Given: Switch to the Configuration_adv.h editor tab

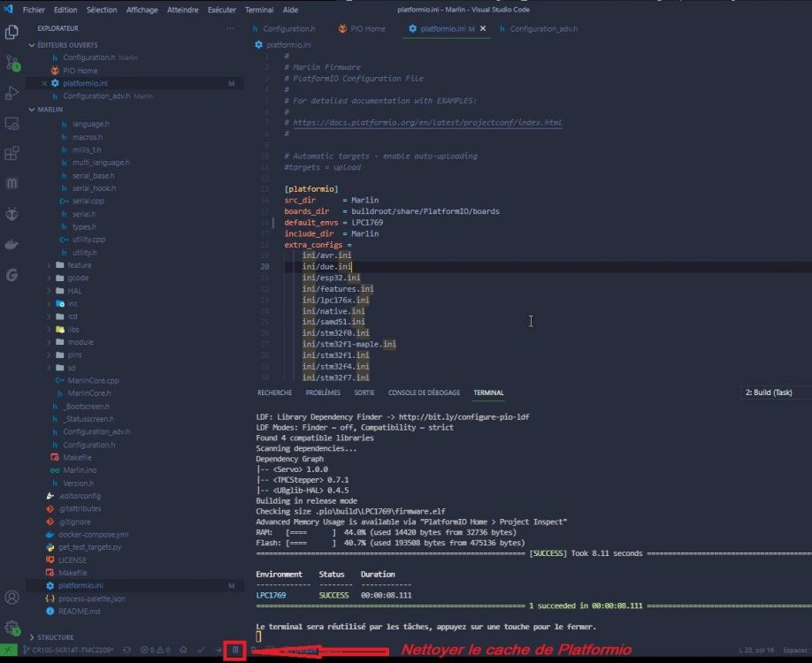Looking at the screenshot, I should tap(539, 29).
